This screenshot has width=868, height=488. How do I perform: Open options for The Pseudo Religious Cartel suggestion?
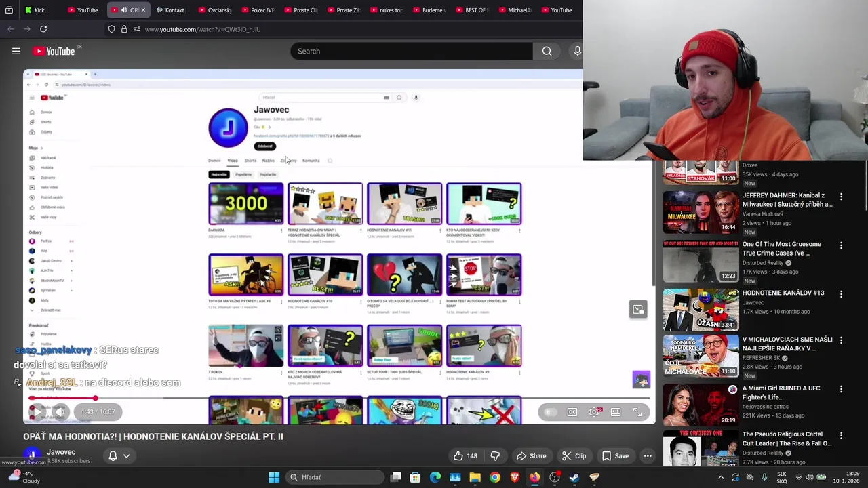pyautogui.click(x=841, y=435)
